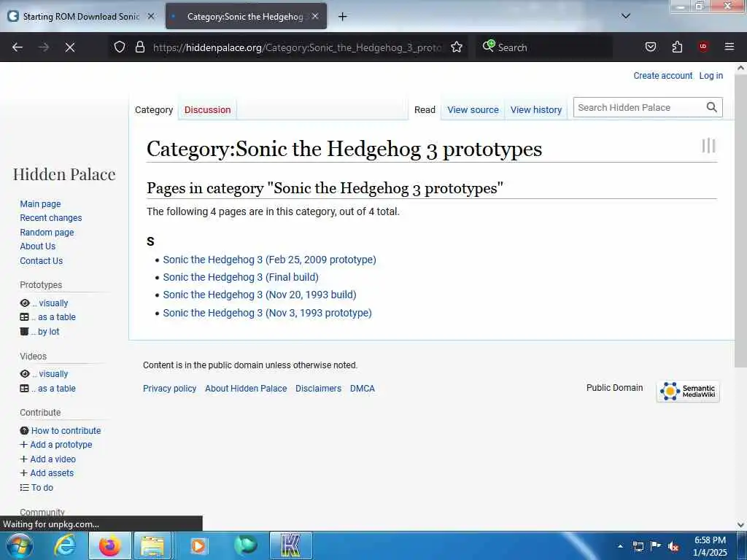Open Sonic the Hedgehog 3 Final build

241,277
